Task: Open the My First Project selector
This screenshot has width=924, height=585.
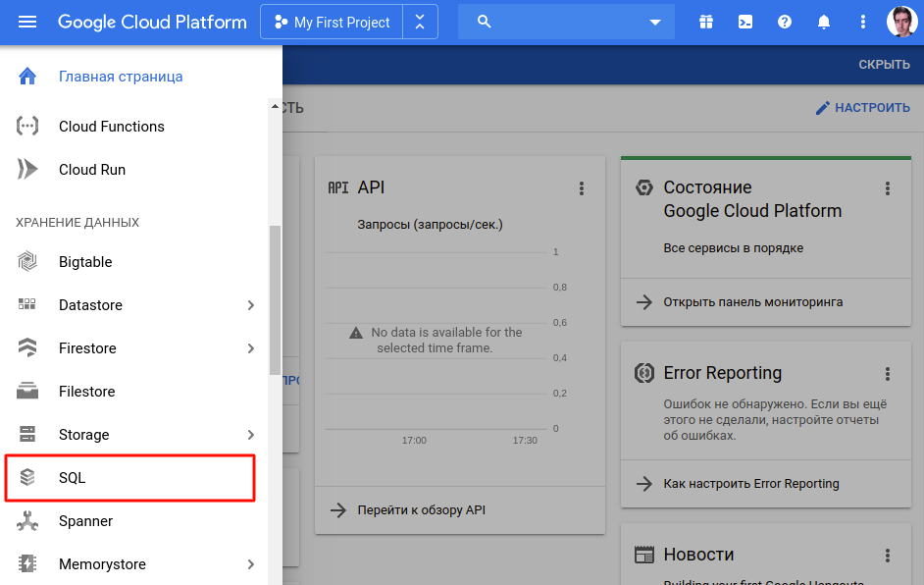Action: (332, 22)
